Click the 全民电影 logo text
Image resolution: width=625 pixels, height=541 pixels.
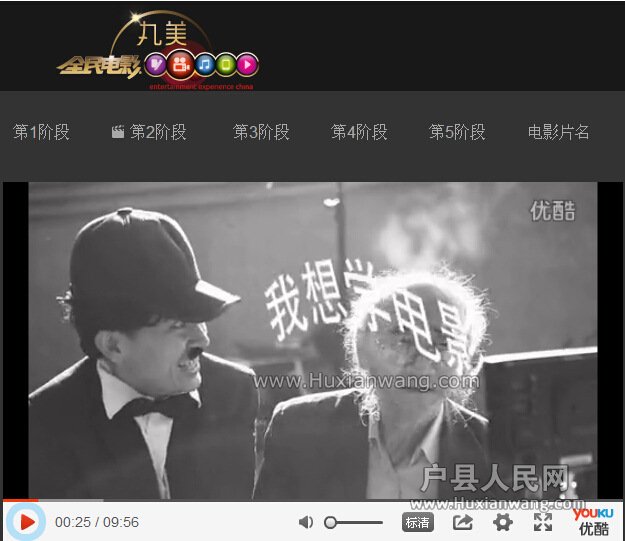[x=99, y=66]
